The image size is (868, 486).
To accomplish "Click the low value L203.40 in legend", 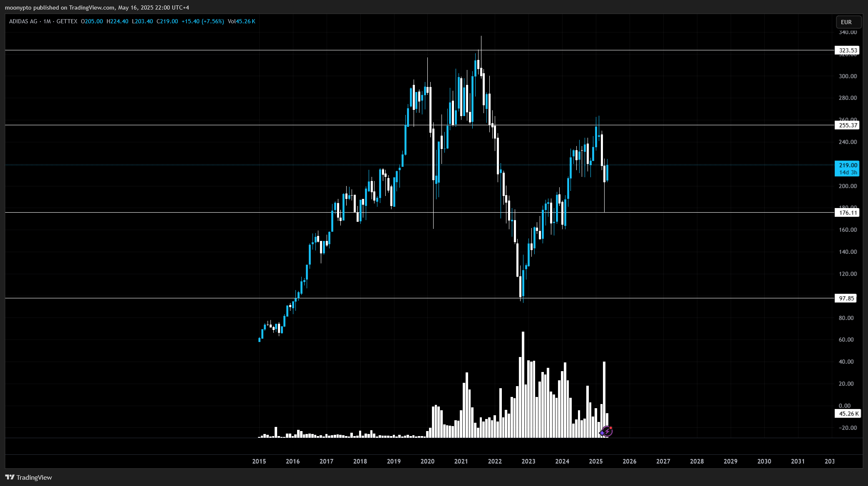I will 142,21.
